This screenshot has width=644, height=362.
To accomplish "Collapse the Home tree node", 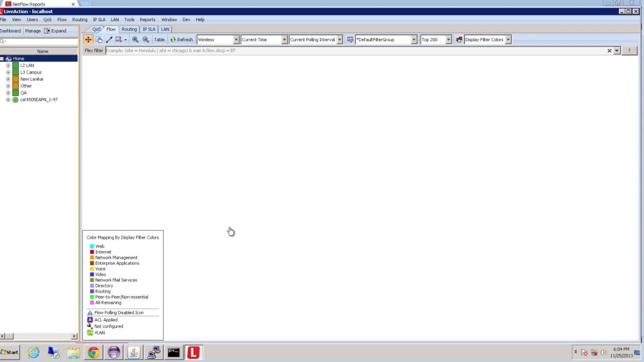I will pyautogui.click(x=2, y=59).
